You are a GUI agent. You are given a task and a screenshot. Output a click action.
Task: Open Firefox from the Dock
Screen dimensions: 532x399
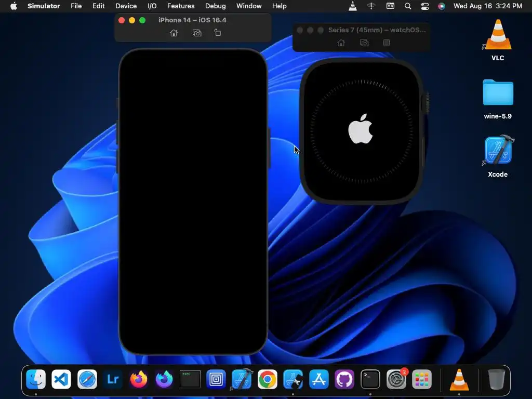[138, 379]
